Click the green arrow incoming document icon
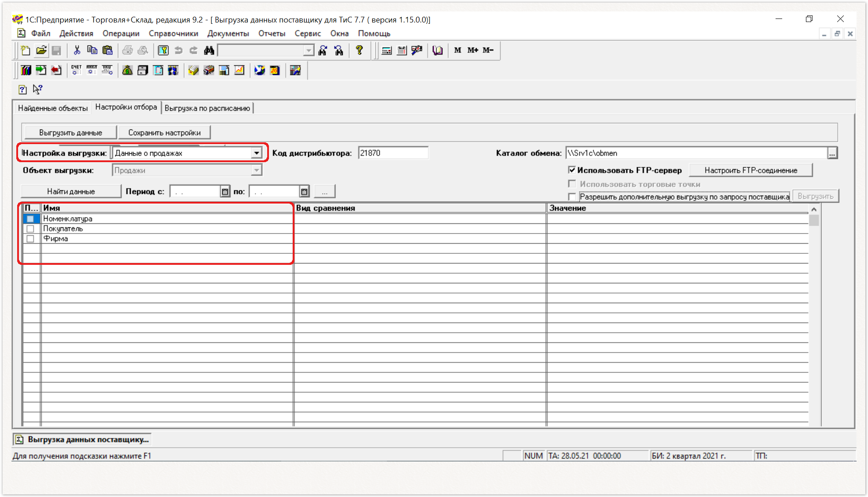 pos(41,70)
